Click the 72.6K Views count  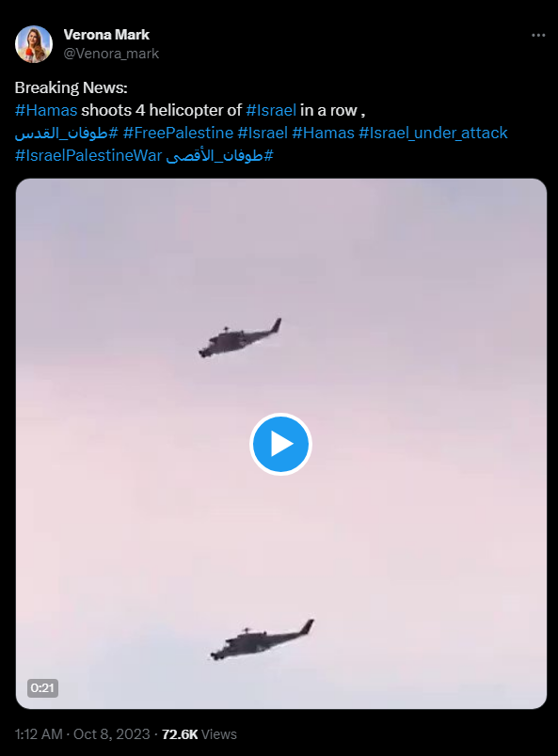(x=199, y=733)
